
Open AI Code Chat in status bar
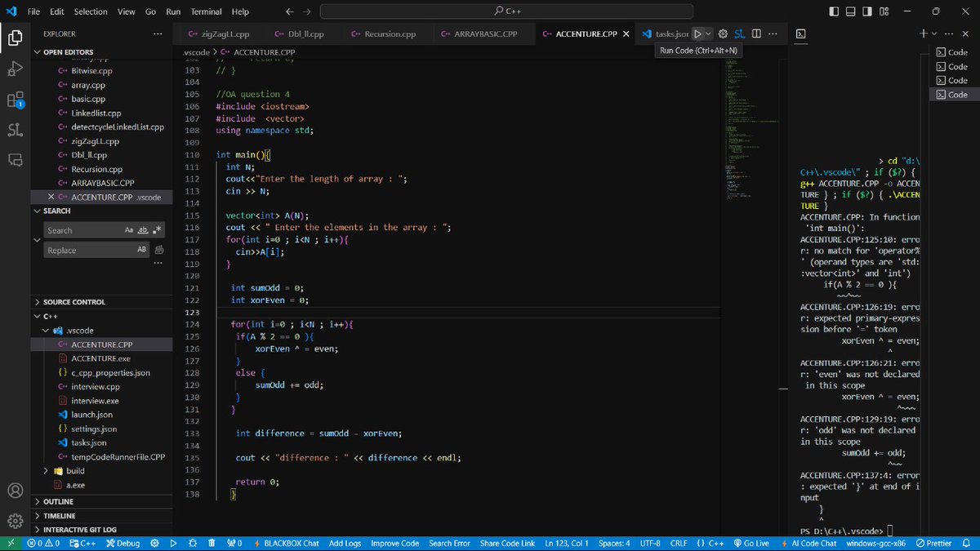coord(808,543)
